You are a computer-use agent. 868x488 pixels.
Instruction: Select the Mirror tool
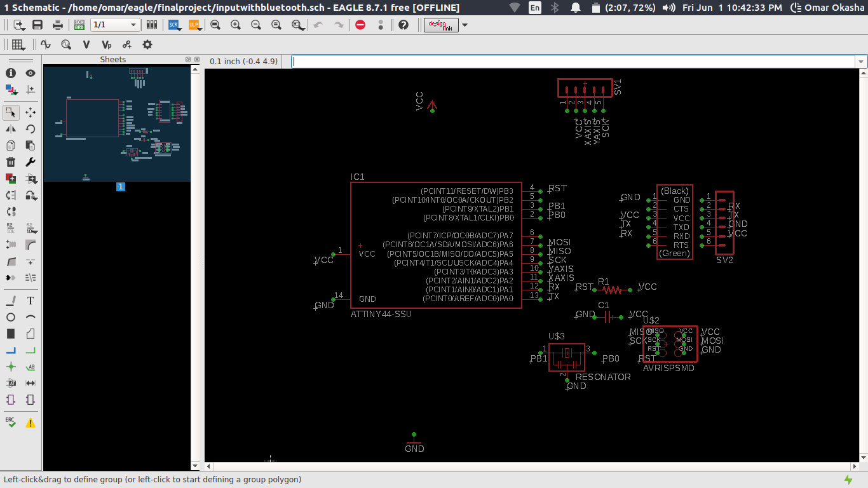click(11, 129)
